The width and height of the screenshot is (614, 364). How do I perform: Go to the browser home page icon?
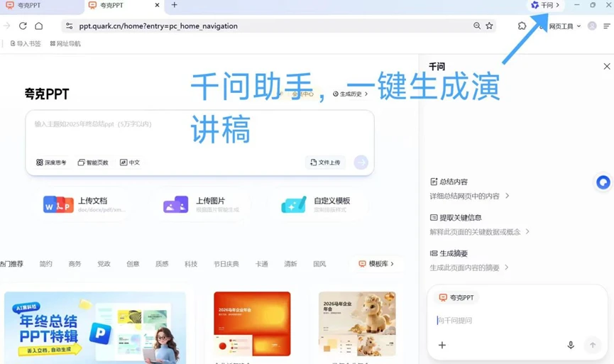39,26
